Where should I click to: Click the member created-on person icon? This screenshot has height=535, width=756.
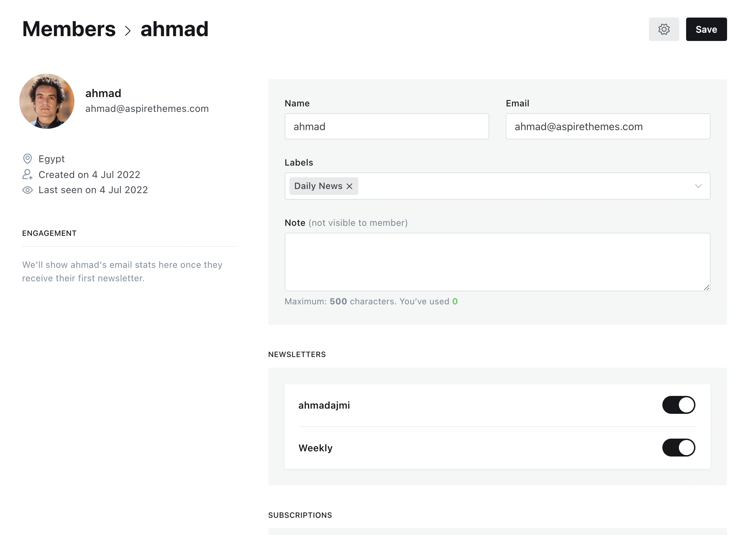tap(28, 175)
